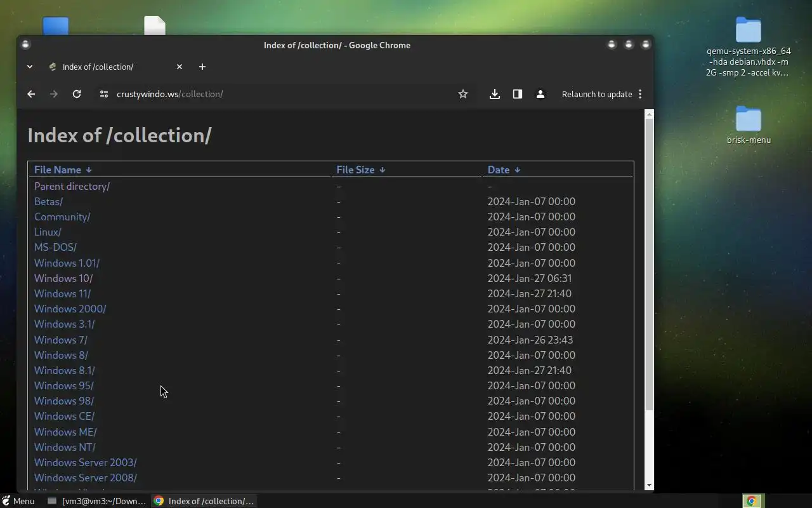The height and width of the screenshot is (508, 812).
Task: Sort by File Name column
Action: [58, 170]
